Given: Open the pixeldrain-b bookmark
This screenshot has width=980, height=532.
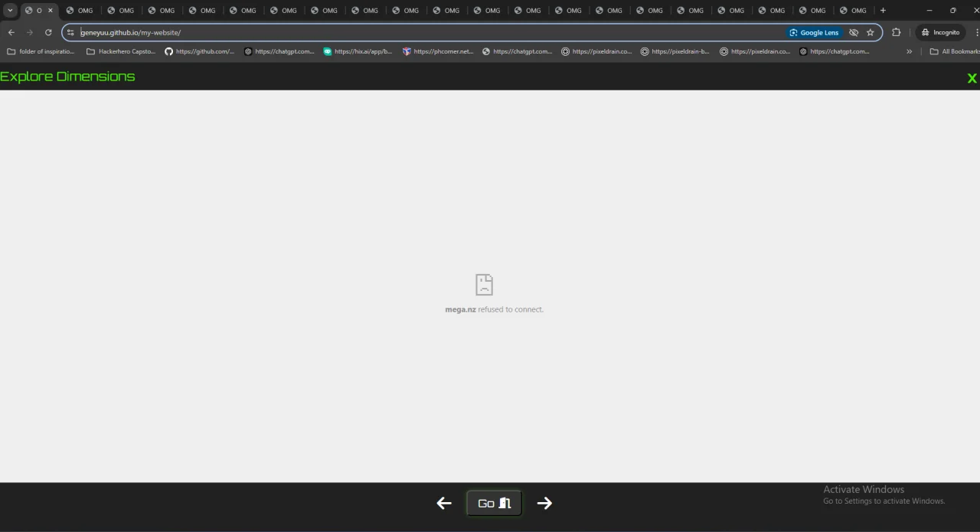Looking at the screenshot, I should point(675,51).
